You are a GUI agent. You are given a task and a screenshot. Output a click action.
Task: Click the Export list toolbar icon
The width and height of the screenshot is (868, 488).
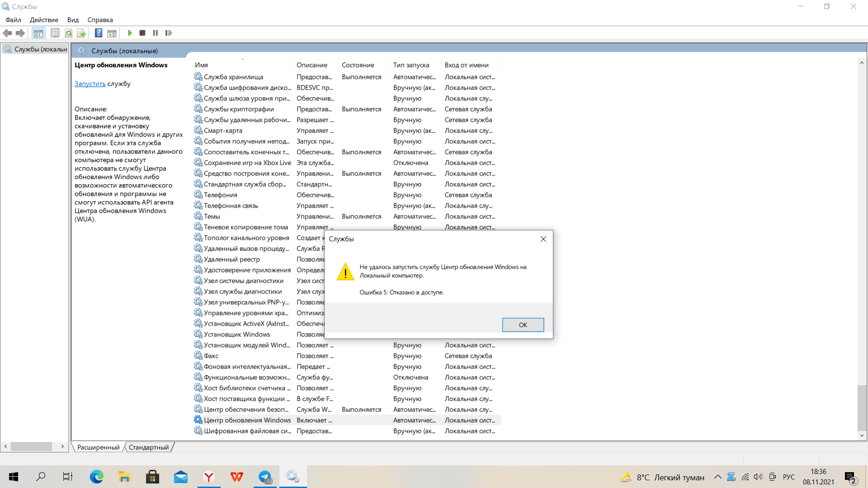click(81, 33)
